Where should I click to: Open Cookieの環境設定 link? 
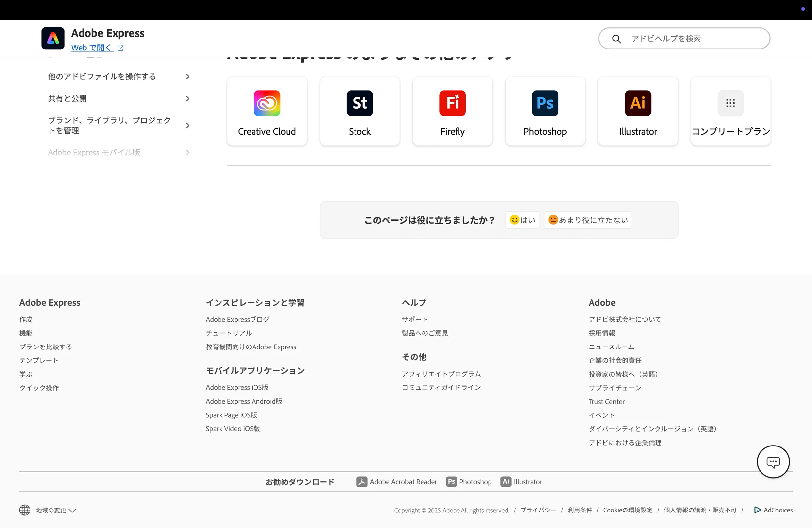627,510
